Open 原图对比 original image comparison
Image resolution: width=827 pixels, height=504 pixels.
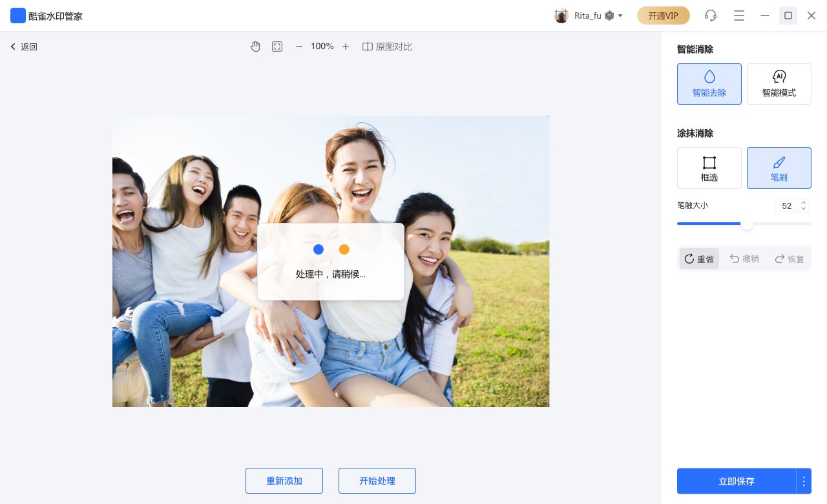(x=387, y=47)
